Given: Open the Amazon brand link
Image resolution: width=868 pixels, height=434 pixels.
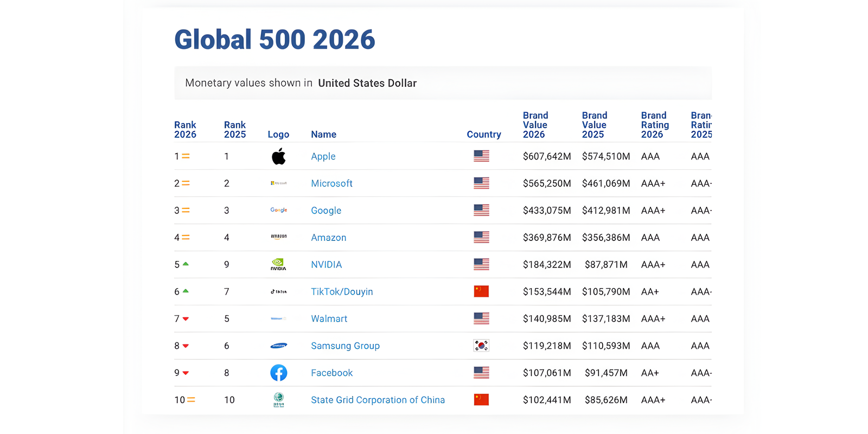Looking at the screenshot, I should click(x=328, y=238).
